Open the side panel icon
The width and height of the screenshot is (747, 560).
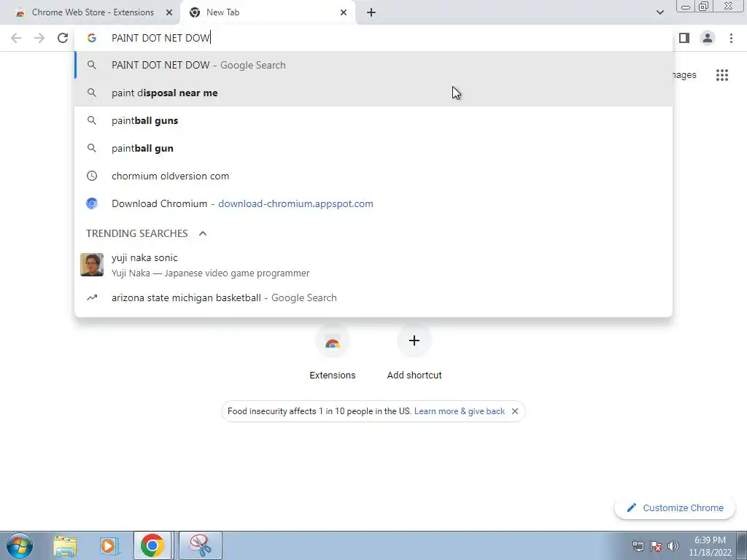coord(684,38)
